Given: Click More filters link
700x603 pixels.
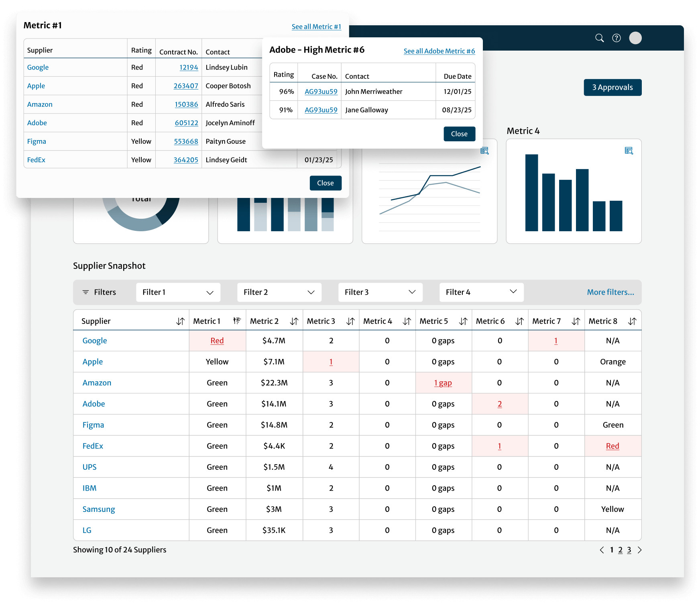Looking at the screenshot, I should [610, 292].
